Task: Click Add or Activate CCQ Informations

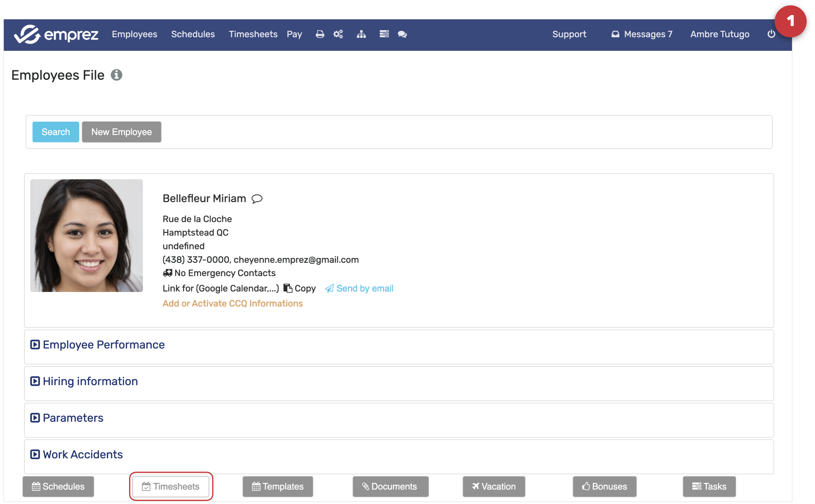Action: [x=232, y=303]
